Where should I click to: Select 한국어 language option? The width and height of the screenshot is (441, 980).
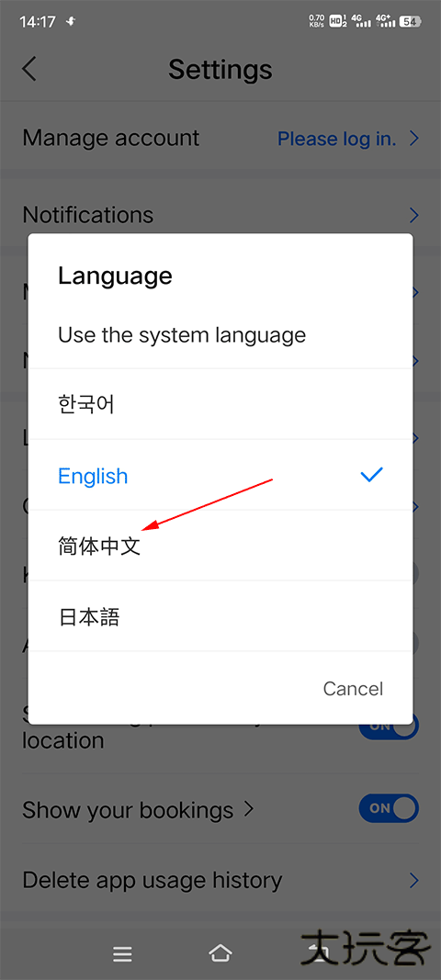(x=220, y=404)
